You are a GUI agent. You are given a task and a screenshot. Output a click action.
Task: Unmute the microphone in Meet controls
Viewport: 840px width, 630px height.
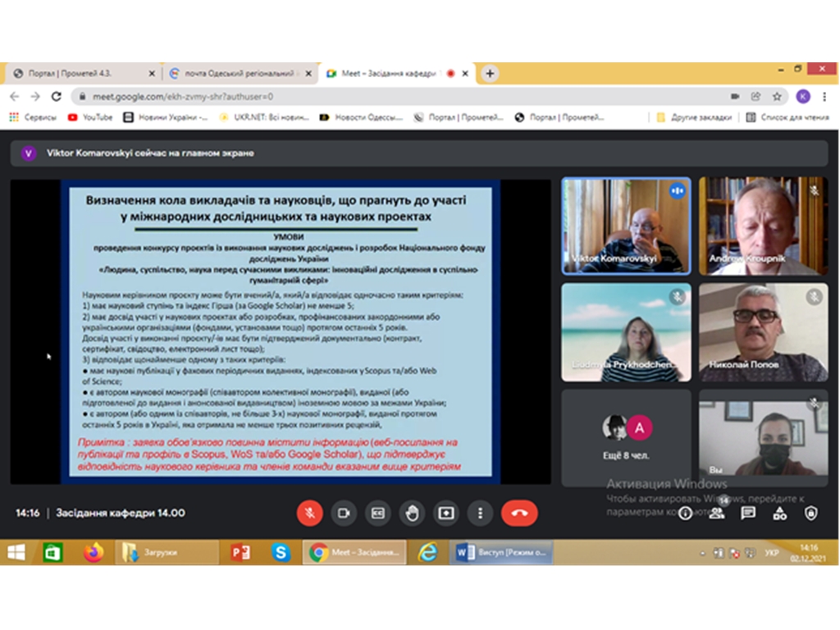coord(309,514)
